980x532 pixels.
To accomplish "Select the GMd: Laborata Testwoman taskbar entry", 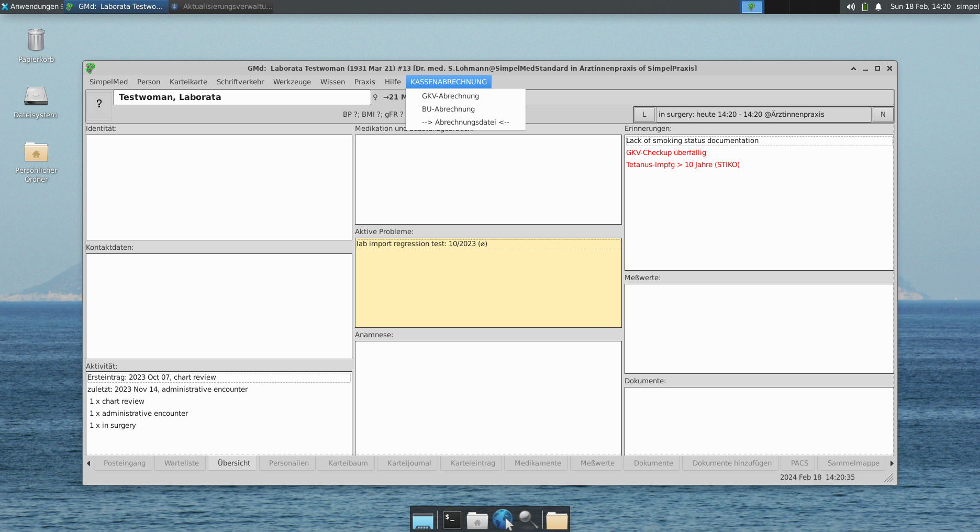I will point(116,7).
